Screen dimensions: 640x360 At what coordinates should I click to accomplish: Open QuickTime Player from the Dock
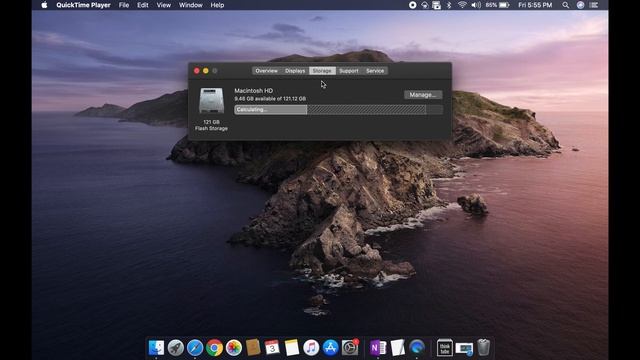(x=417, y=348)
